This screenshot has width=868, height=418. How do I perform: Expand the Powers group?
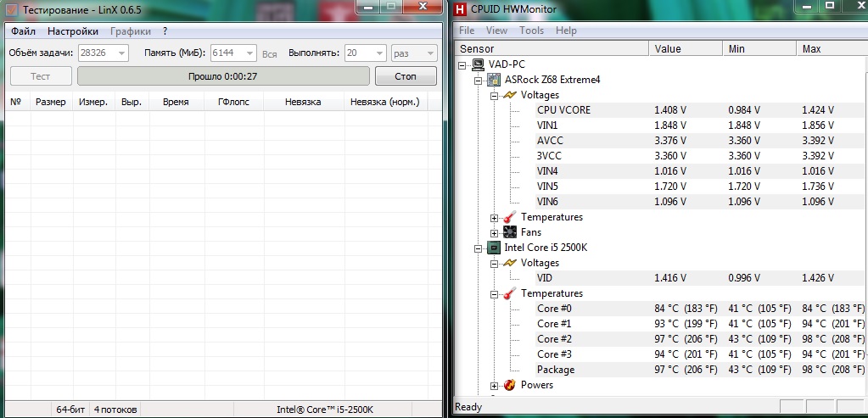pyautogui.click(x=494, y=386)
